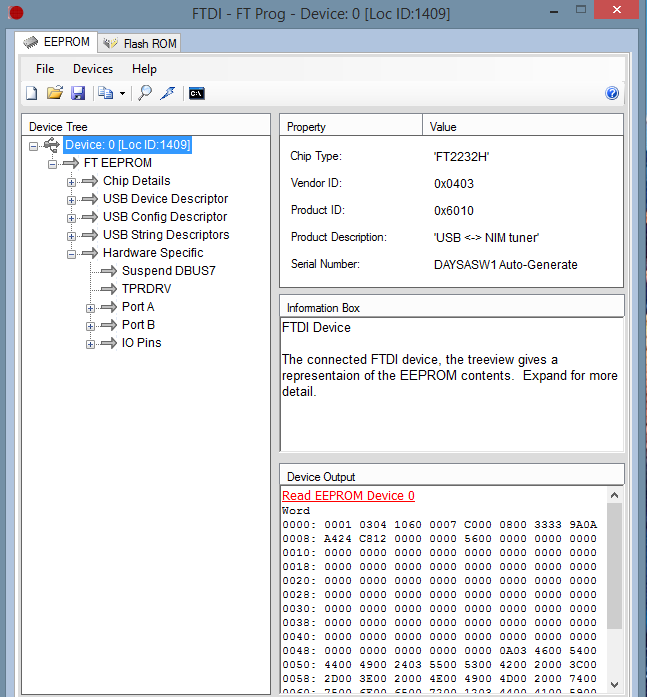Screen dimensions: 647x697
Task: Open the Help menu
Action: pyautogui.click(x=144, y=69)
